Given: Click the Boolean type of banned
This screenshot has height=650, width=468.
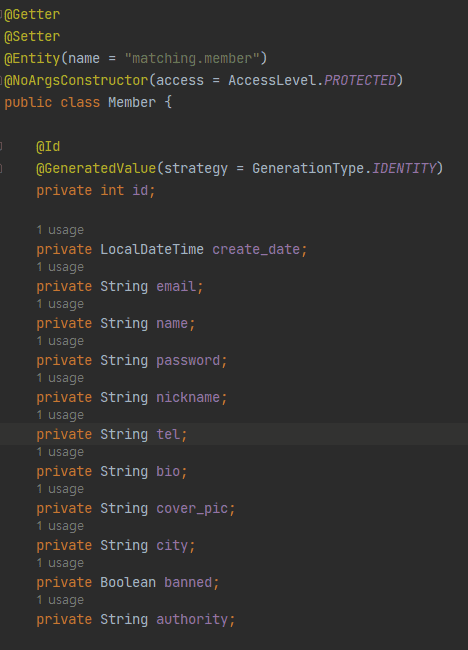Looking at the screenshot, I should tap(128, 582).
